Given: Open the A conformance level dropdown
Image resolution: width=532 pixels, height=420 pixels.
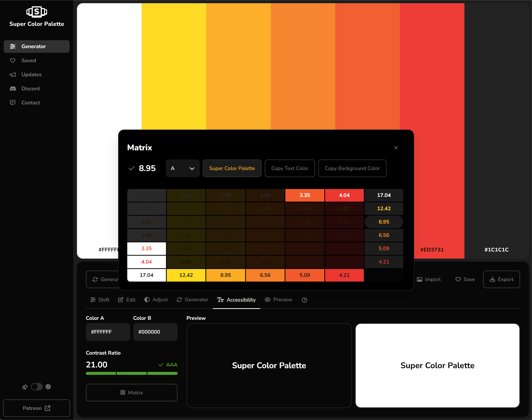Looking at the screenshot, I should pos(183,168).
